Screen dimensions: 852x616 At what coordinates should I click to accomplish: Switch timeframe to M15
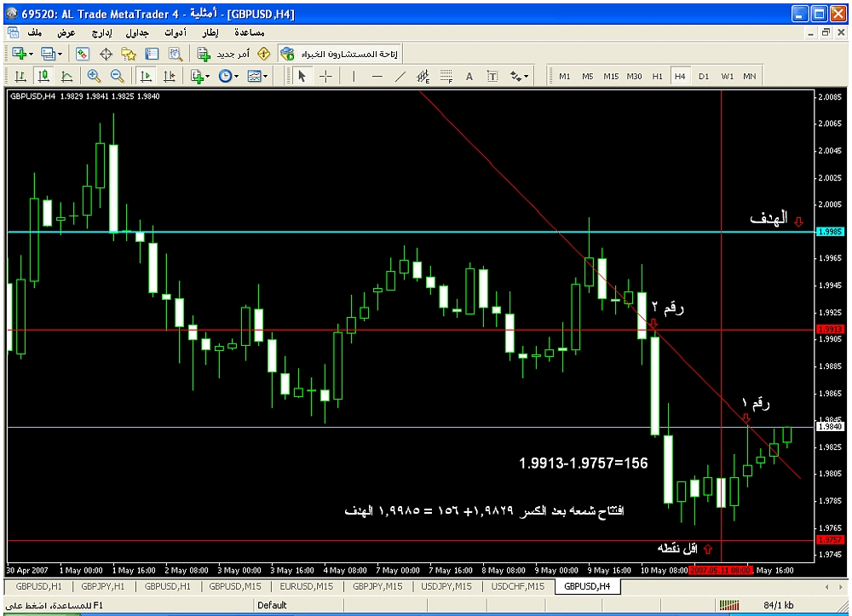click(611, 76)
